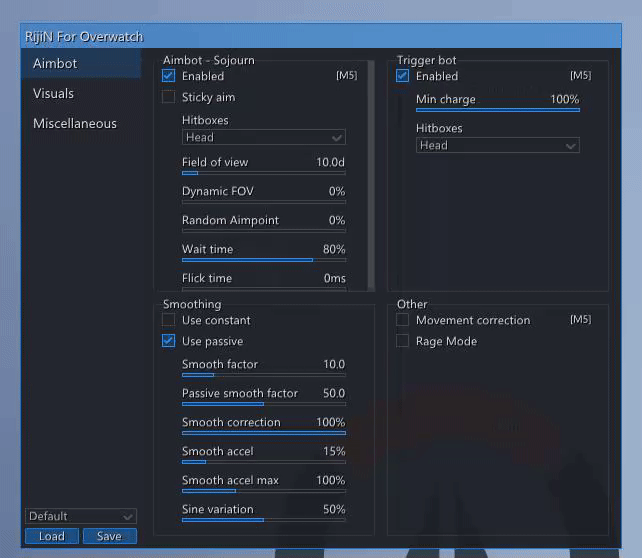Click the Smooth correction slider
The height and width of the screenshot is (558, 642).
(x=264, y=433)
